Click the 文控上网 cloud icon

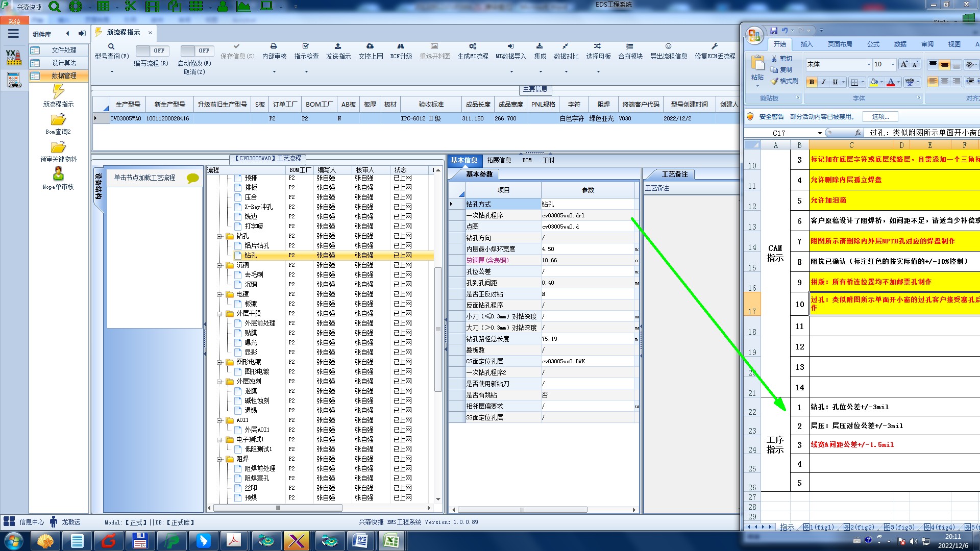pyautogui.click(x=370, y=46)
